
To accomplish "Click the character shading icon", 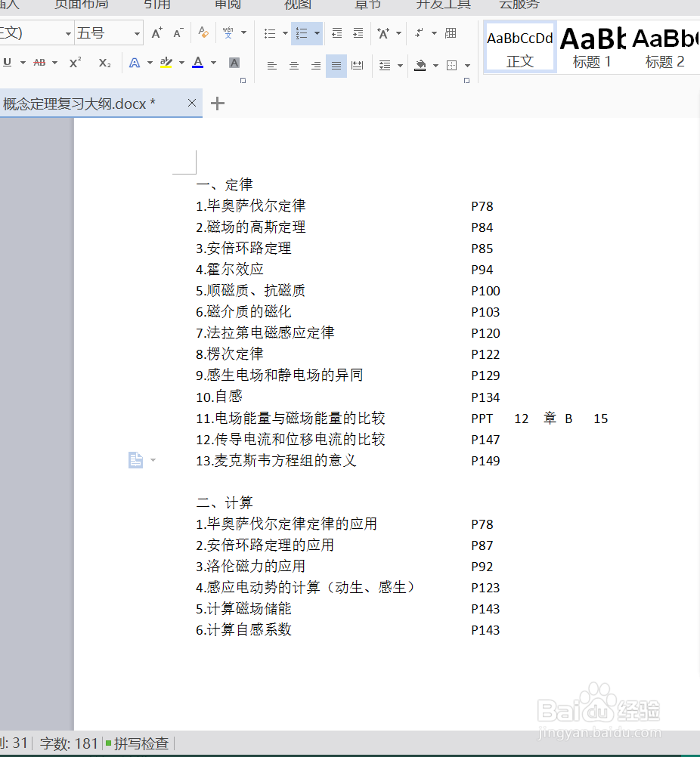I will click(x=234, y=63).
